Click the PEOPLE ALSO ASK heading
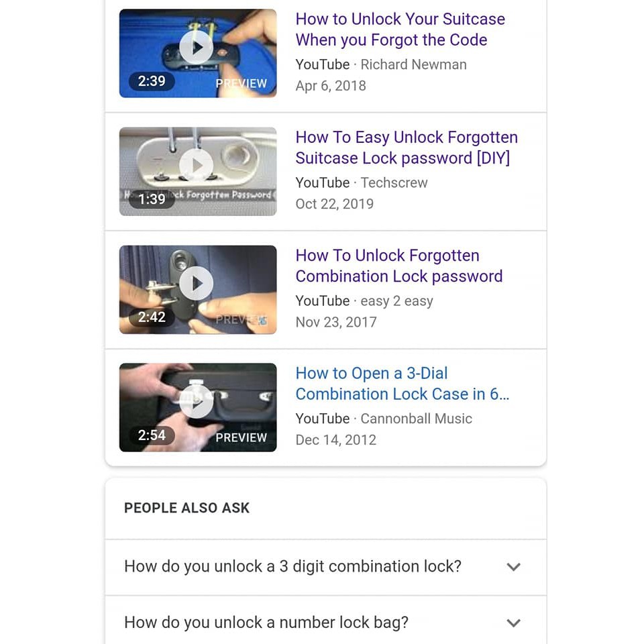644x644 pixels. tap(186, 508)
